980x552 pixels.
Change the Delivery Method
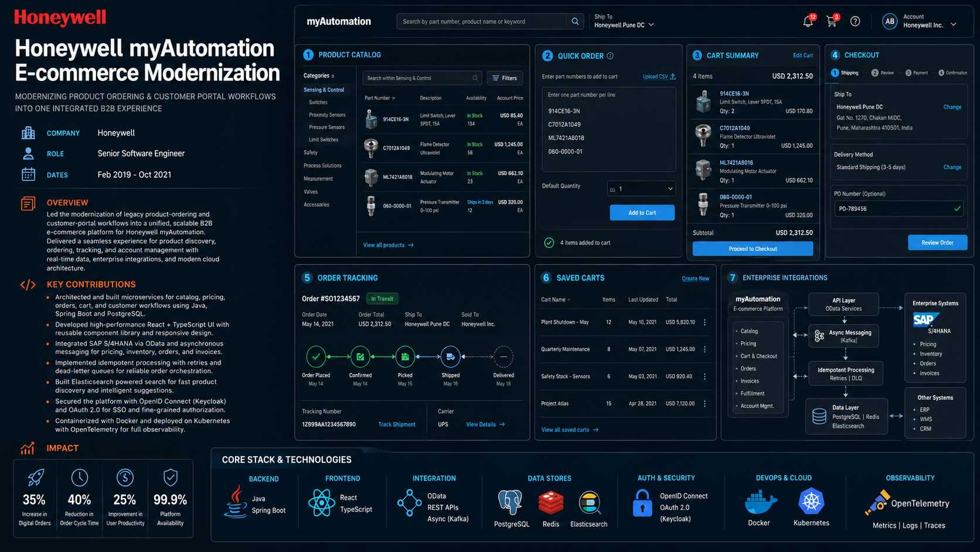[952, 167]
